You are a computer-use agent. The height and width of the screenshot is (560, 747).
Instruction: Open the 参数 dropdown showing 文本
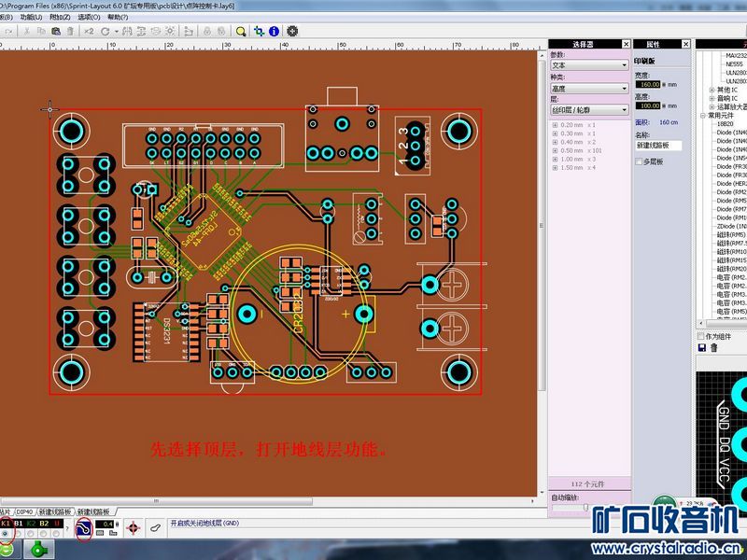coord(588,65)
